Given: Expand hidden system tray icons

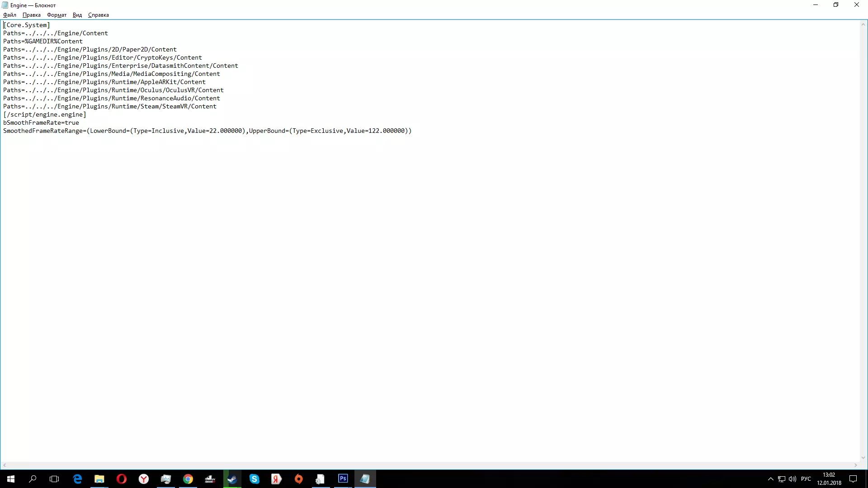Looking at the screenshot, I should click(771, 479).
